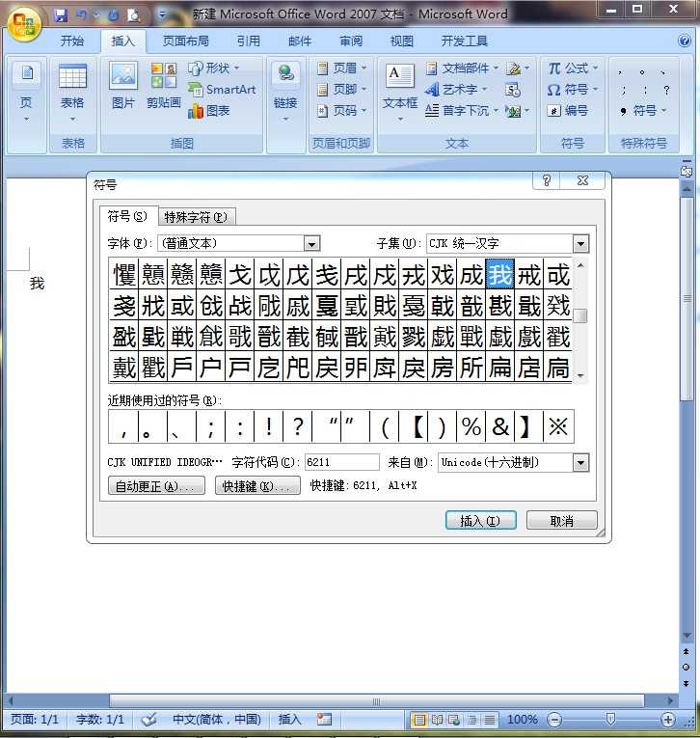Undo the last action in the quick access toolbar
Image resolution: width=700 pixels, height=738 pixels.
click(x=82, y=15)
